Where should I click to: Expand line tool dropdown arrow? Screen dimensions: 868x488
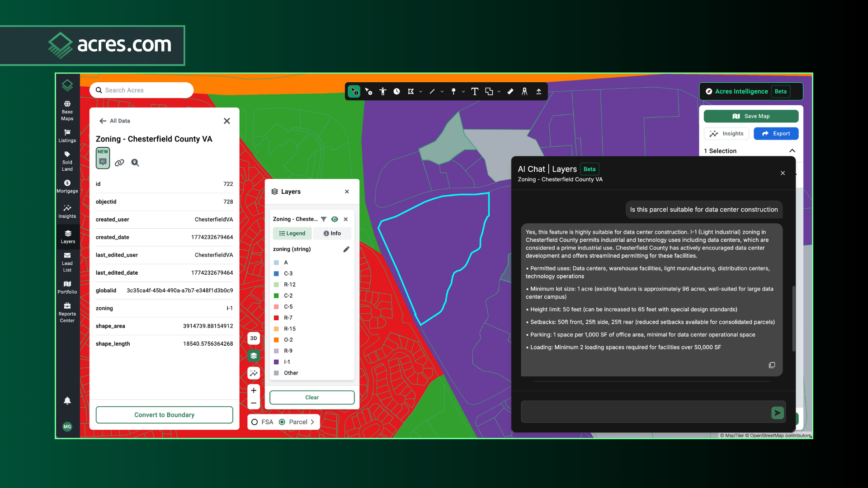tap(442, 92)
